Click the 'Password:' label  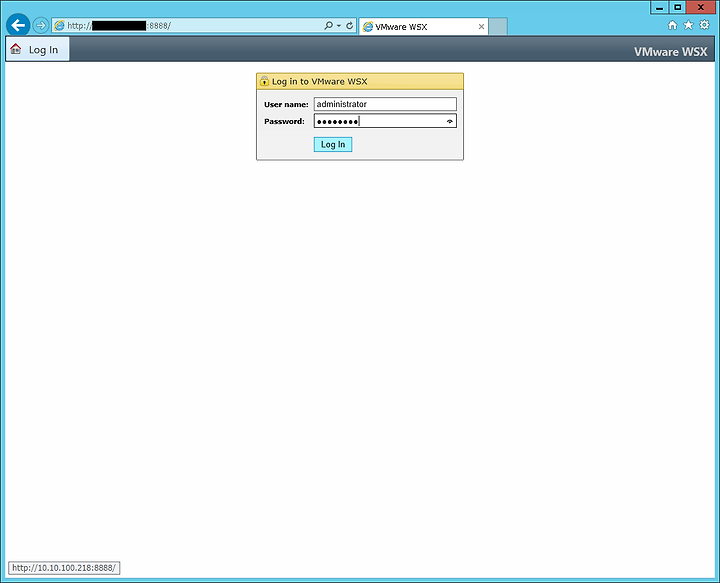[284, 122]
